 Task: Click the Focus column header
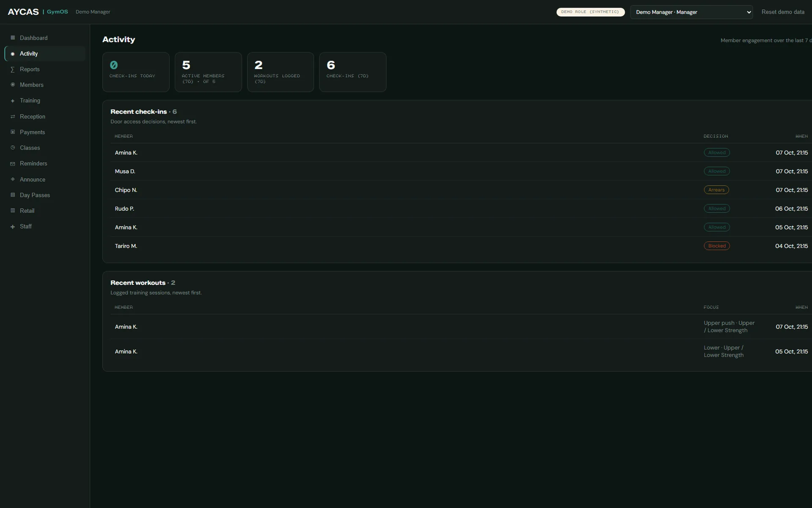(x=711, y=307)
